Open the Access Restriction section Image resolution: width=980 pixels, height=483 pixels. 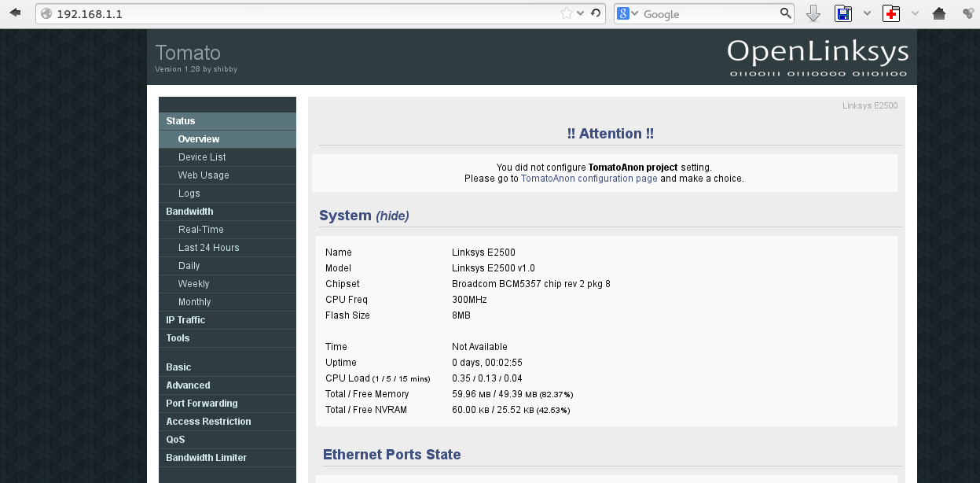click(227, 422)
